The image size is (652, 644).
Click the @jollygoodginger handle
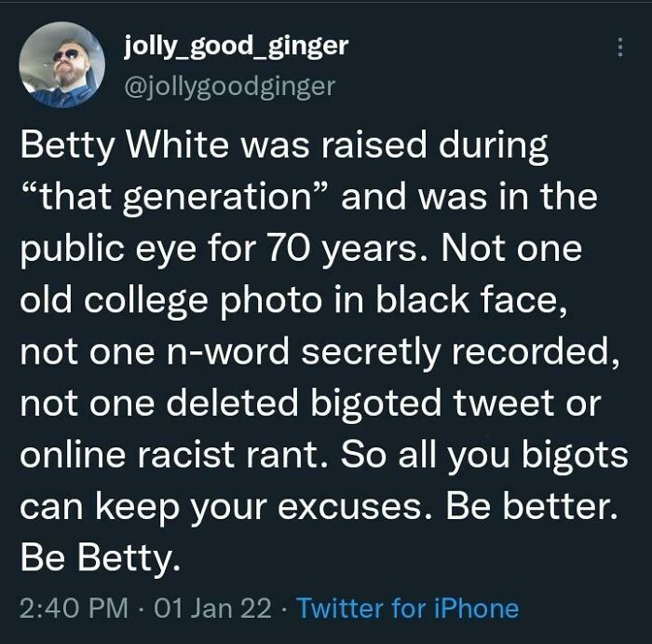click(229, 86)
